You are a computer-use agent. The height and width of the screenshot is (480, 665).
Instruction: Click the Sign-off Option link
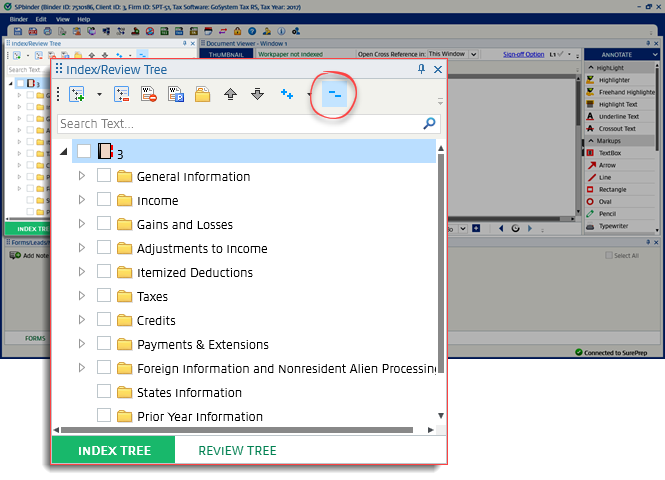coord(523,54)
